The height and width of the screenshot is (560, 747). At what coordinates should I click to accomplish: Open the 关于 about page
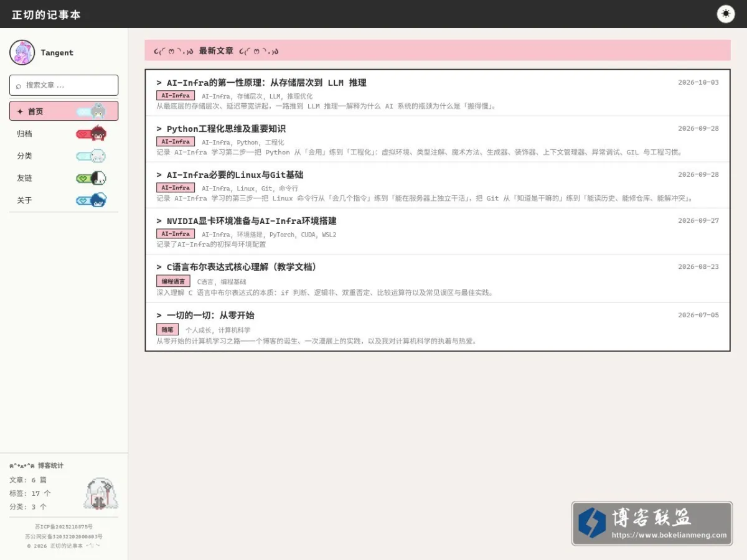click(x=63, y=200)
